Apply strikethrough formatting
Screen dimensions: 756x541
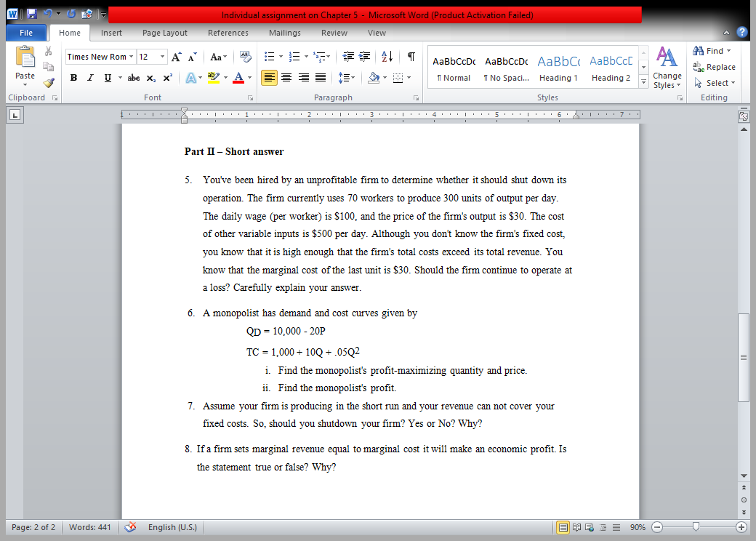[x=133, y=77]
